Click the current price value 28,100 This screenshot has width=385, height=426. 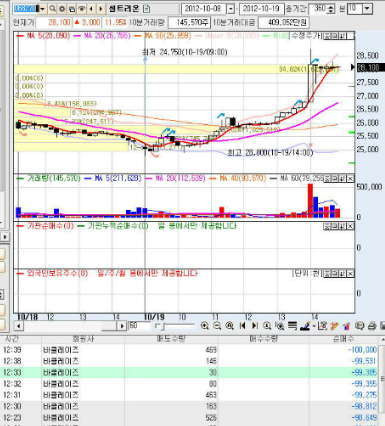click(60, 23)
